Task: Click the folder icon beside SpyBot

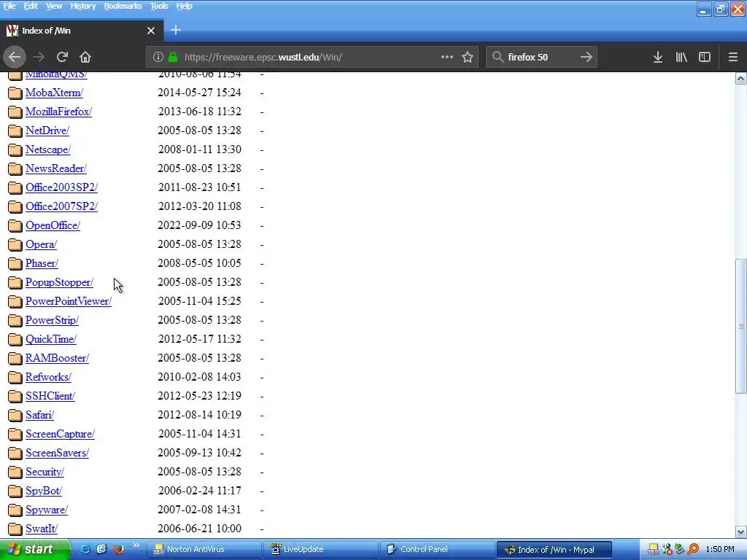Action: click(x=15, y=491)
